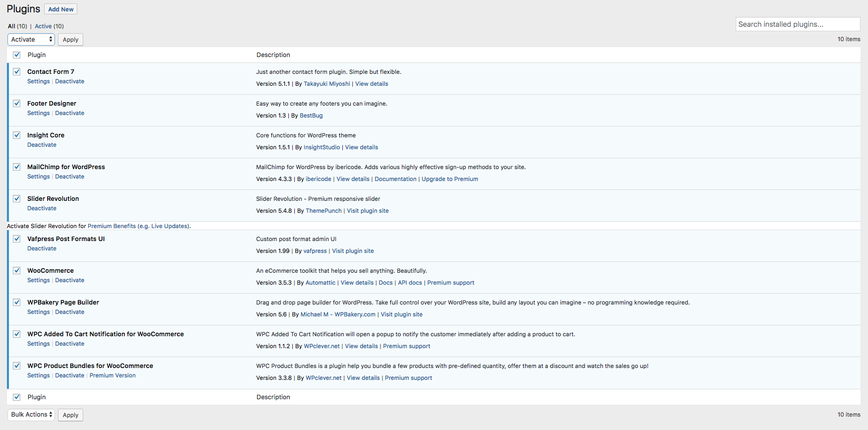Open Contact Form 7 Settings

click(x=39, y=81)
